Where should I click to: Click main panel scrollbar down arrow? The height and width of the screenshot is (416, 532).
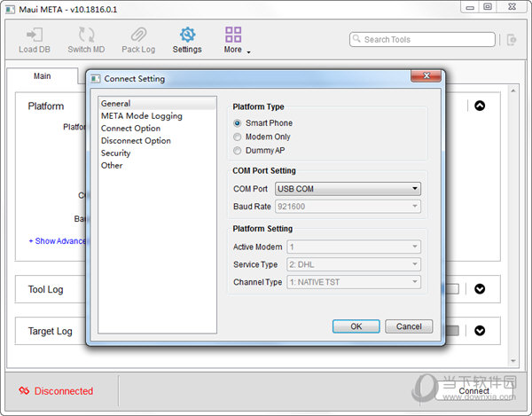[x=513, y=361]
